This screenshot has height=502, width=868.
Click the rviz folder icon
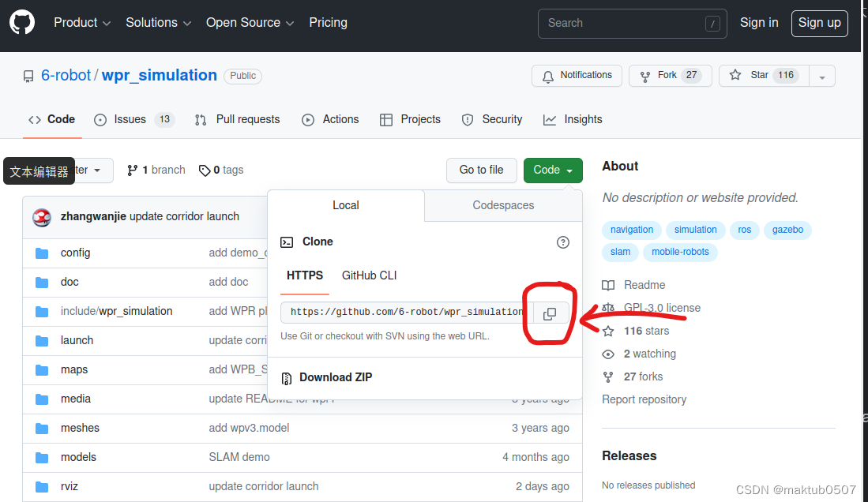tap(42, 488)
